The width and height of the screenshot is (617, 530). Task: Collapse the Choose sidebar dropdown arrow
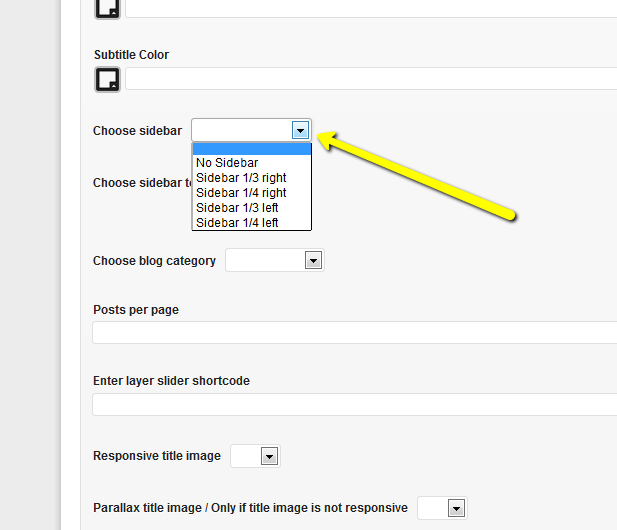tap(300, 130)
